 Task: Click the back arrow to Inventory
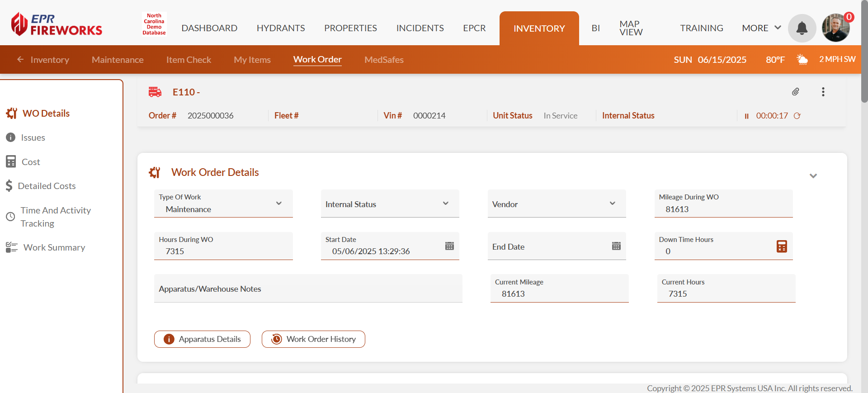pos(20,60)
